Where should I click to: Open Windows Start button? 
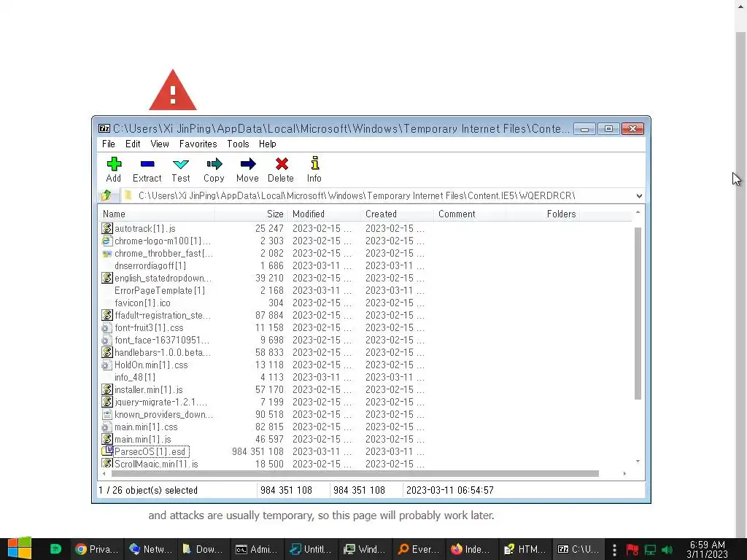click(20, 548)
